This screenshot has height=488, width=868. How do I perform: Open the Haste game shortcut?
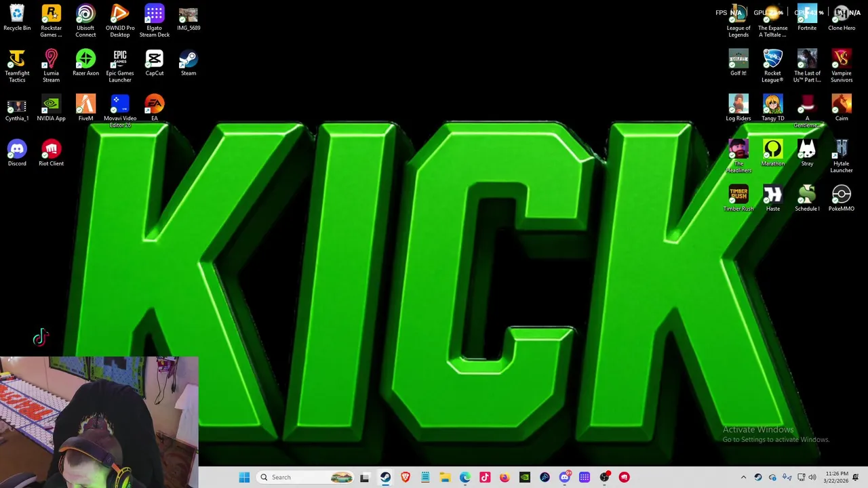pos(773,199)
